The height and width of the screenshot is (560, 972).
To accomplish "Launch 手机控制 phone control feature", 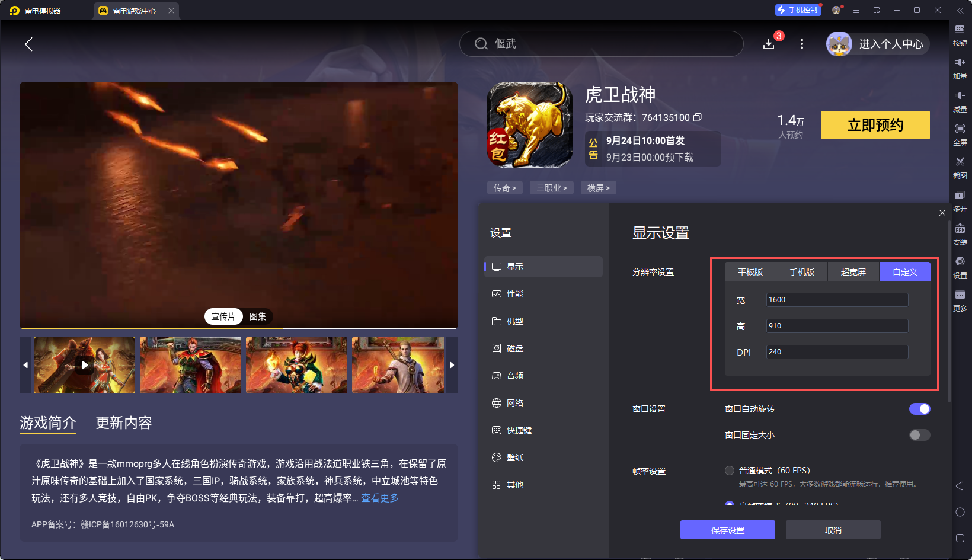I will coord(798,9).
